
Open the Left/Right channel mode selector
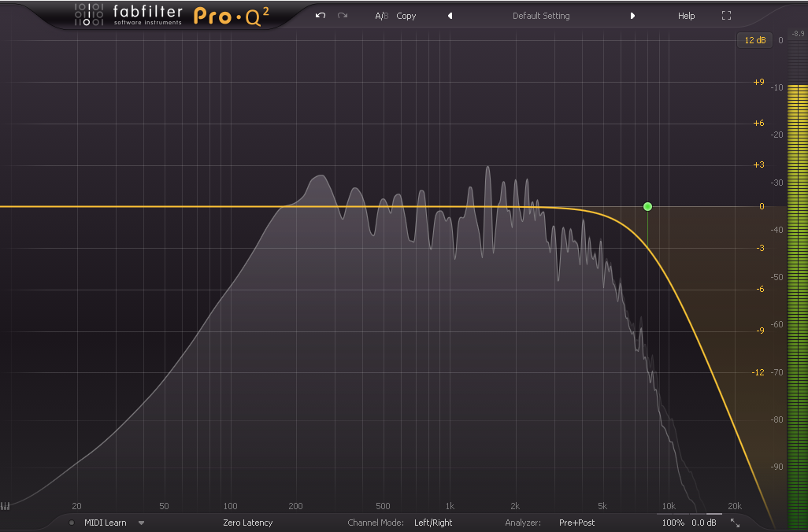pos(433,523)
